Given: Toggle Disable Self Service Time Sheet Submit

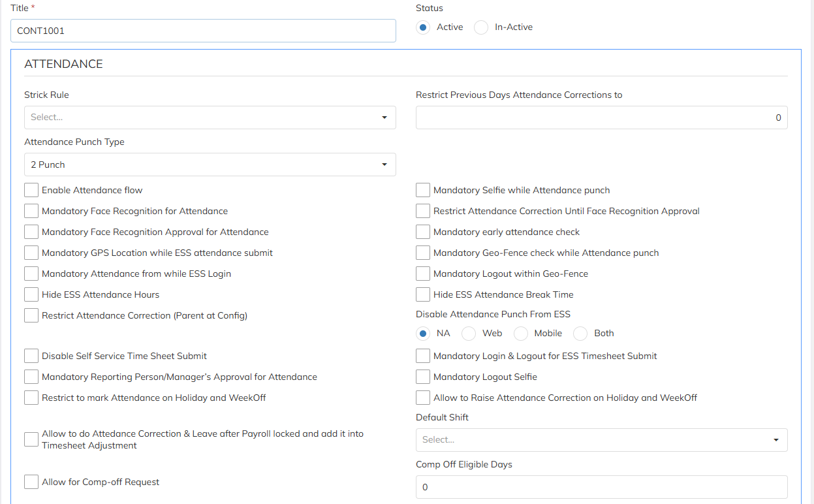Looking at the screenshot, I should click(x=31, y=356).
